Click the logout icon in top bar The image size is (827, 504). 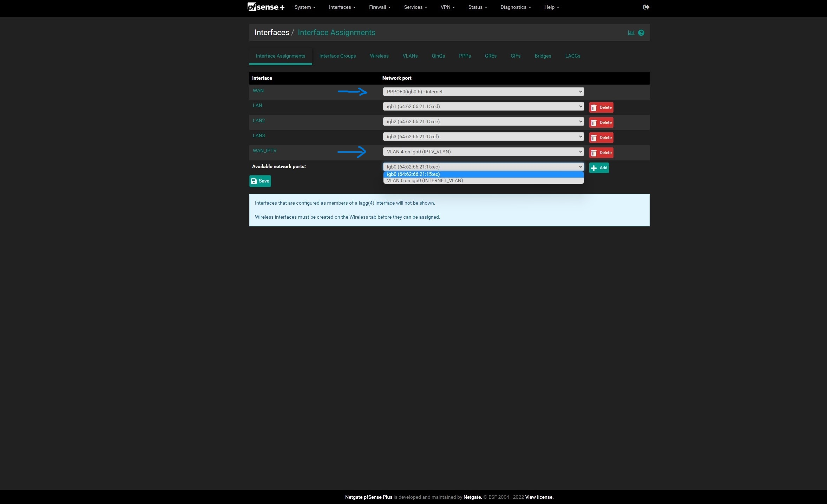point(646,7)
